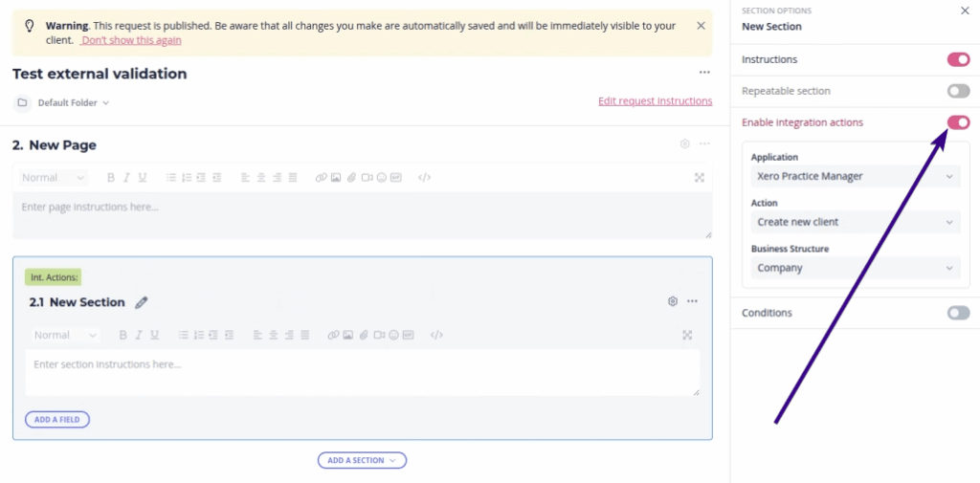Screen dimensions: 980x483
Task: Disable the Enable integration actions toggle
Action: [958, 122]
